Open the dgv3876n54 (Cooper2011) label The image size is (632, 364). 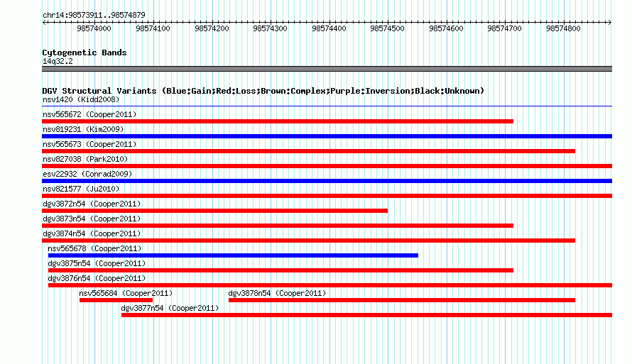tap(97, 278)
